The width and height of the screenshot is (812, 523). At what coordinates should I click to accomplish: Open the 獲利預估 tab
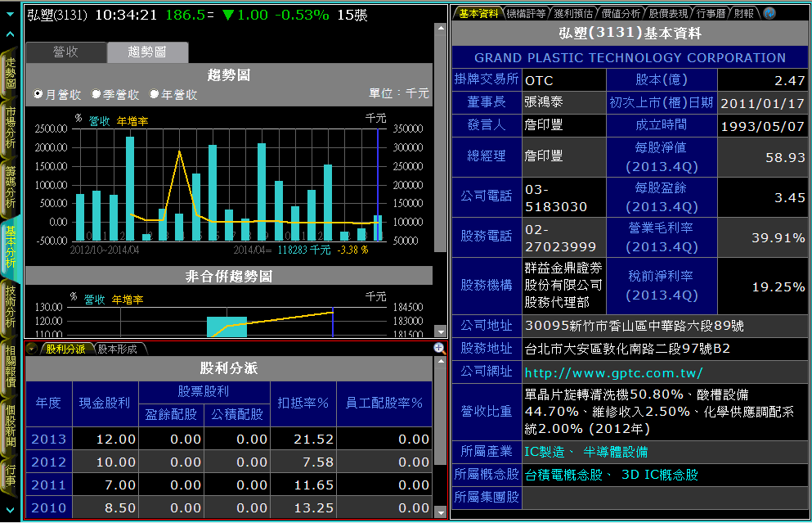point(573,13)
